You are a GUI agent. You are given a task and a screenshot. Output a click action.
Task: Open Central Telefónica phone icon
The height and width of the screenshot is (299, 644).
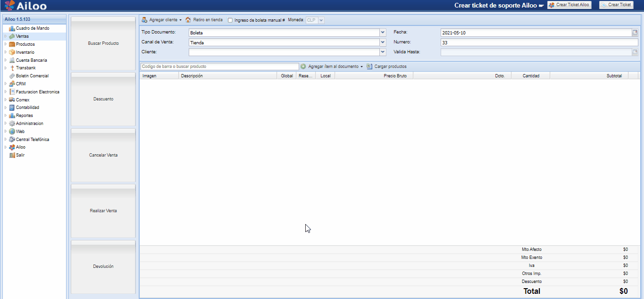click(12, 140)
